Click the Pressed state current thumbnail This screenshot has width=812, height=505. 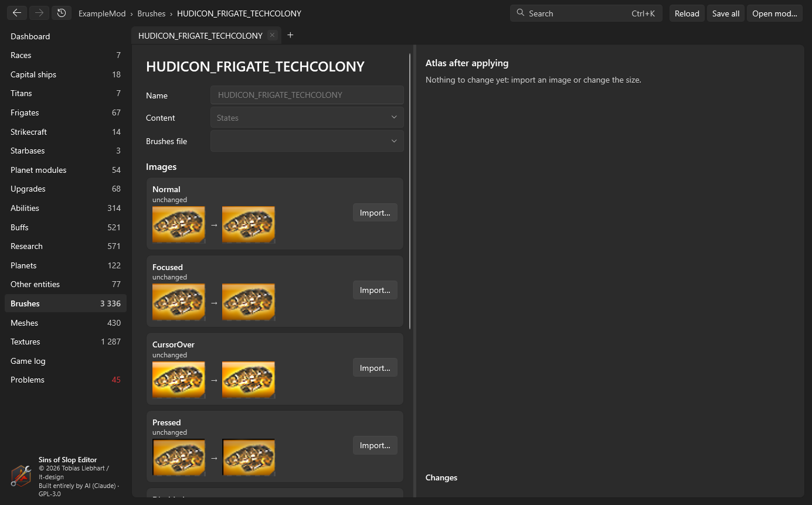pos(179,458)
